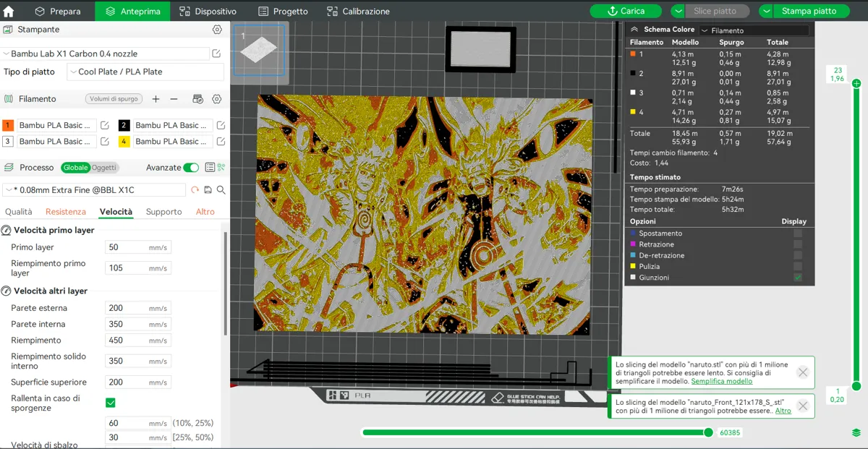Viewport: 868px width, 449px height.
Task: Edit filament 1 preset
Action: pos(105,125)
